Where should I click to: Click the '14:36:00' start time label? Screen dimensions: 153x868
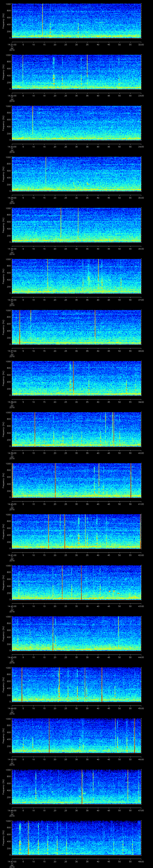pos(12,300)
